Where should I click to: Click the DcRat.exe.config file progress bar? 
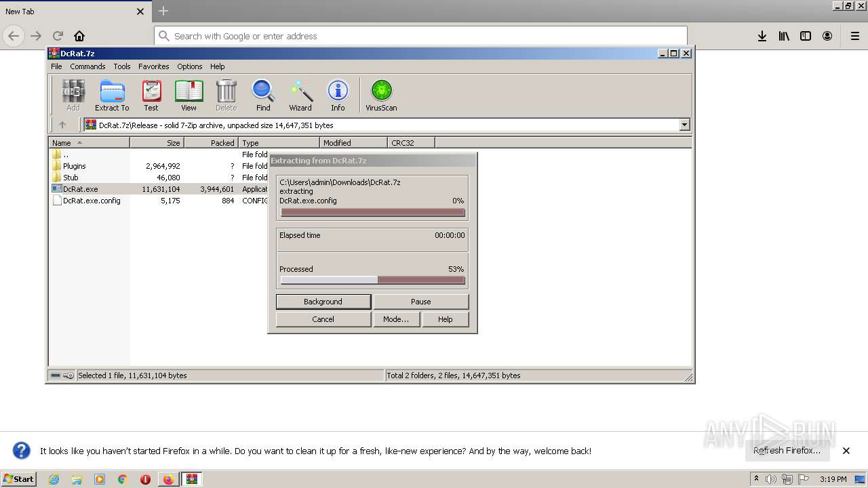pos(372,212)
